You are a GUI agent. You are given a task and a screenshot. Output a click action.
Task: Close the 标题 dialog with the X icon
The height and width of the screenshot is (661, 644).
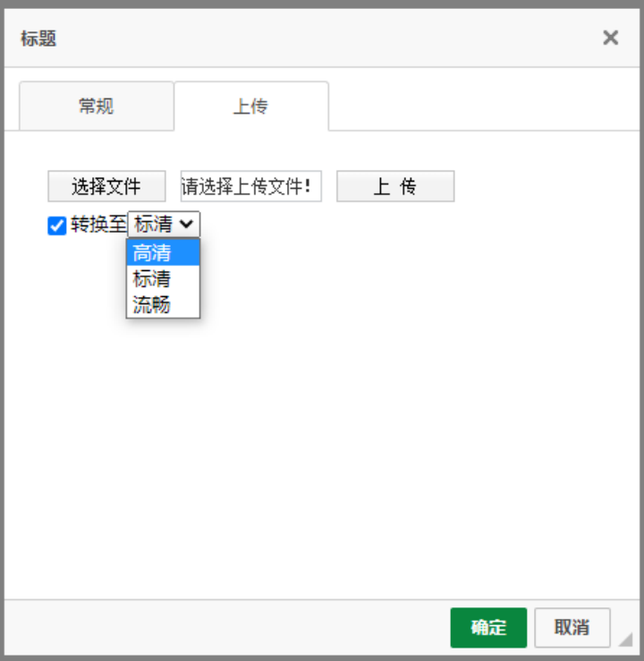[x=610, y=38]
